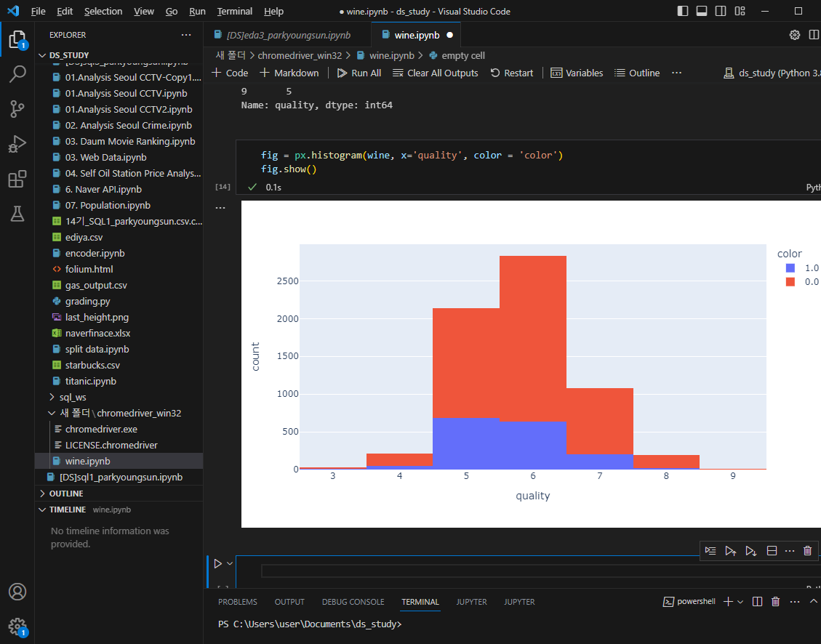The image size is (821, 644).
Task: Split the notebook editor right
Action: tap(814, 35)
